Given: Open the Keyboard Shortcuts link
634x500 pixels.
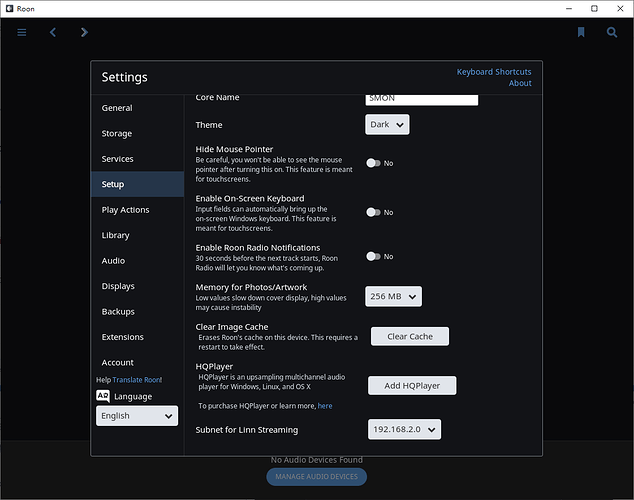Looking at the screenshot, I should click(x=494, y=72).
